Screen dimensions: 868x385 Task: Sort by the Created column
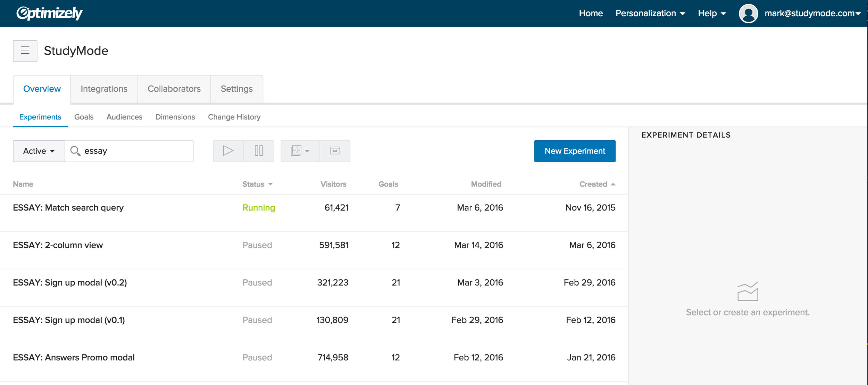597,184
